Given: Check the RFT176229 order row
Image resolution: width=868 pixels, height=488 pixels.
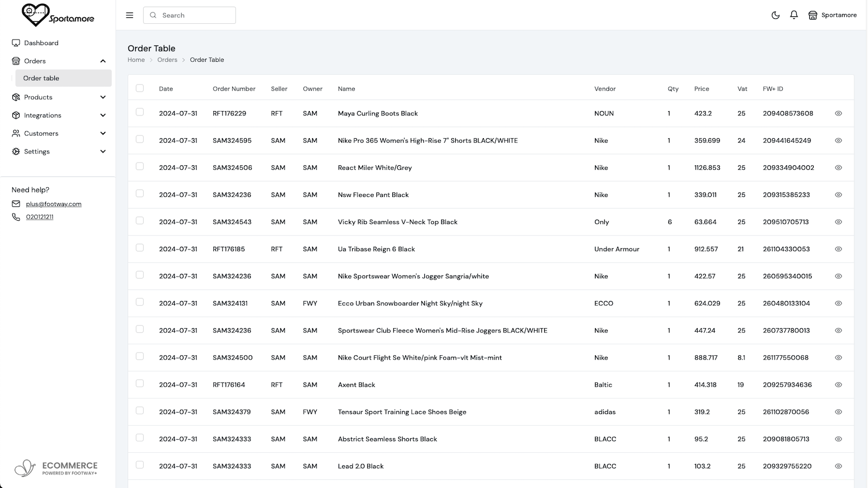Looking at the screenshot, I should pyautogui.click(x=140, y=112).
